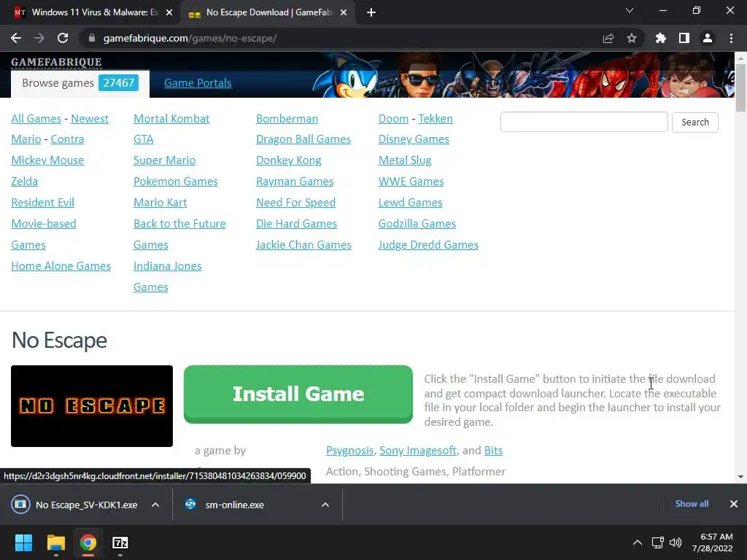This screenshot has height=560, width=747.
Task: Click the No Escape_SV-KDK1.exe file icon
Action: coord(21,505)
